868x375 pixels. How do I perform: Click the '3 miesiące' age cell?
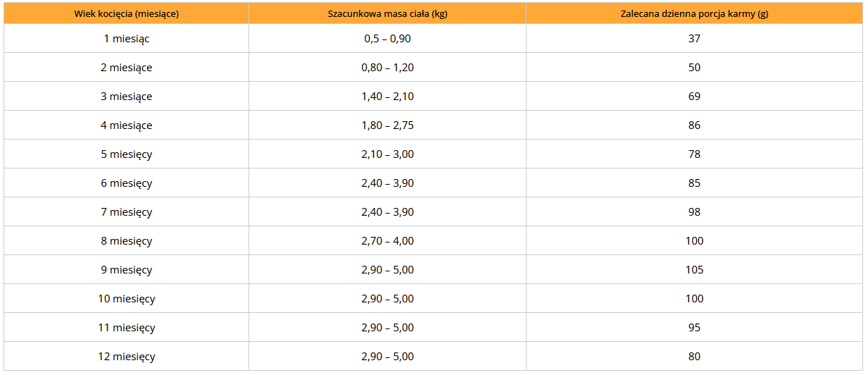point(127,97)
